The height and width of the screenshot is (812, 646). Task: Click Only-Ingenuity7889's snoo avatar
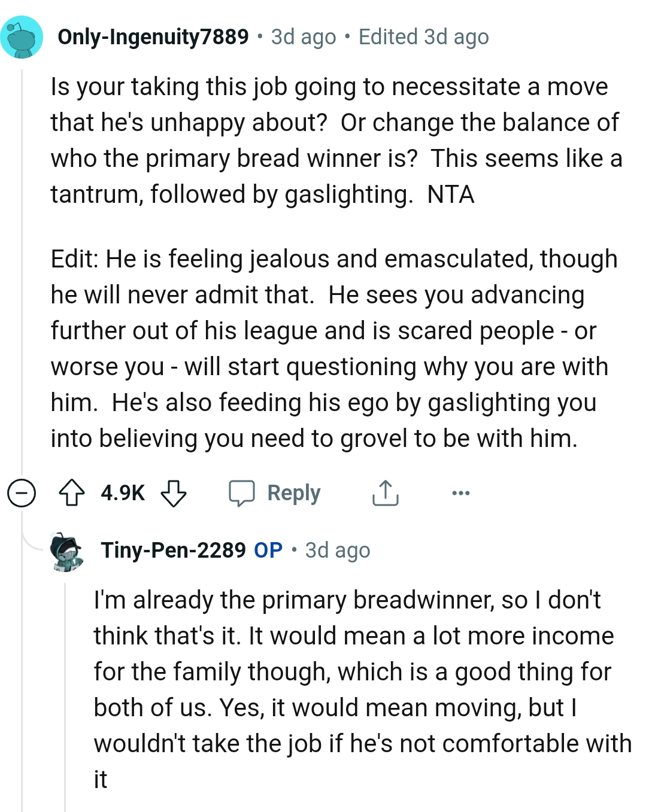coord(22,37)
